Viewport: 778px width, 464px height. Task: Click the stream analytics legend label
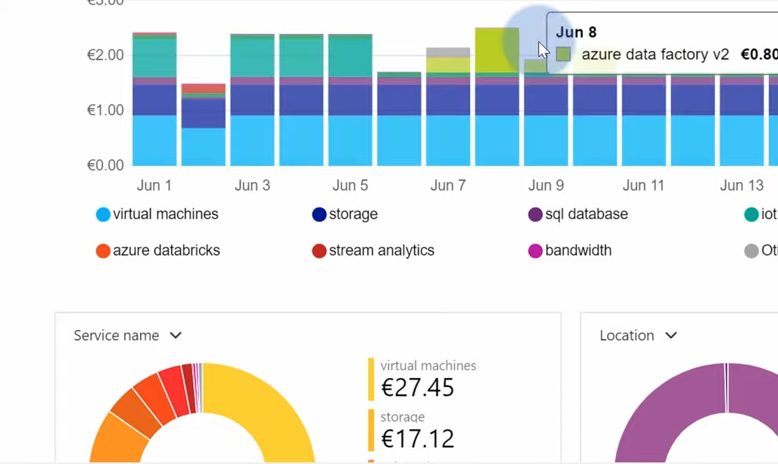pyautogui.click(x=382, y=251)
